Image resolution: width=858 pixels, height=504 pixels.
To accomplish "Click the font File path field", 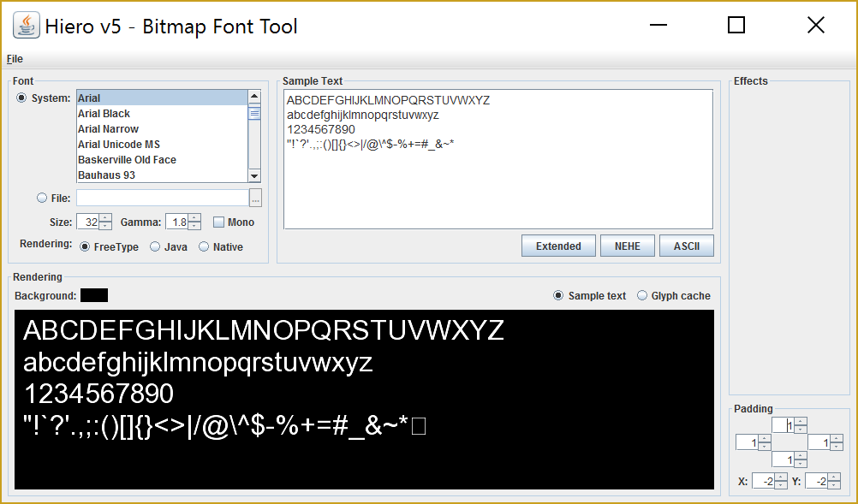I will [x=163, y=198].
